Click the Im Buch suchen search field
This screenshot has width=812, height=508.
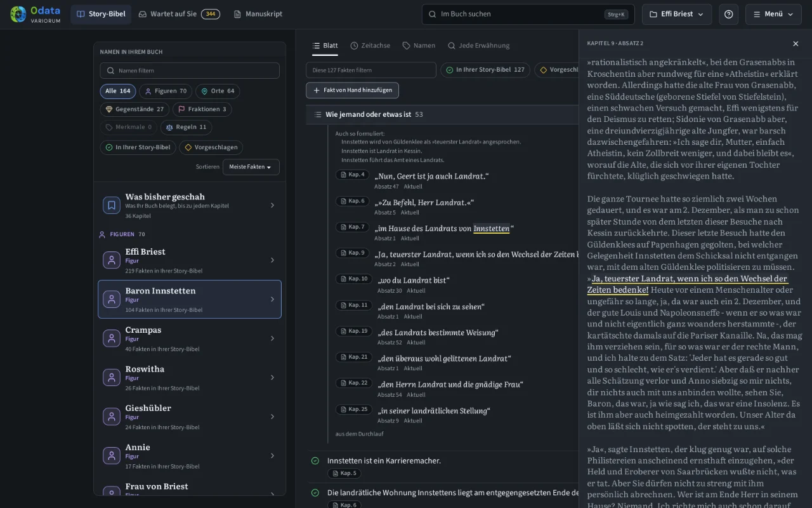[528, 14]
